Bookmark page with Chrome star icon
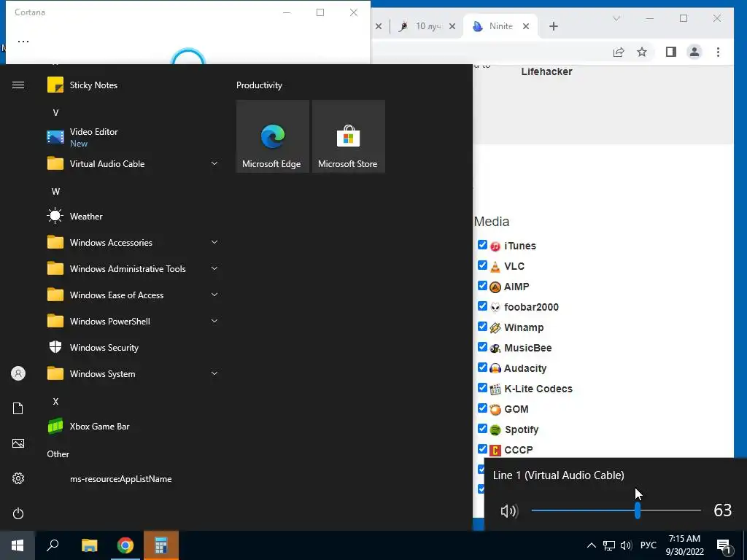The height and width of the screenshot is (560, 747). coord(642,52)
